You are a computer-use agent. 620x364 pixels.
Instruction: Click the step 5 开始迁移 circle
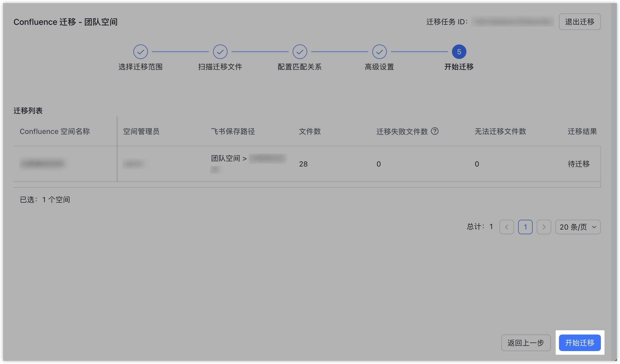coord(459,52)
